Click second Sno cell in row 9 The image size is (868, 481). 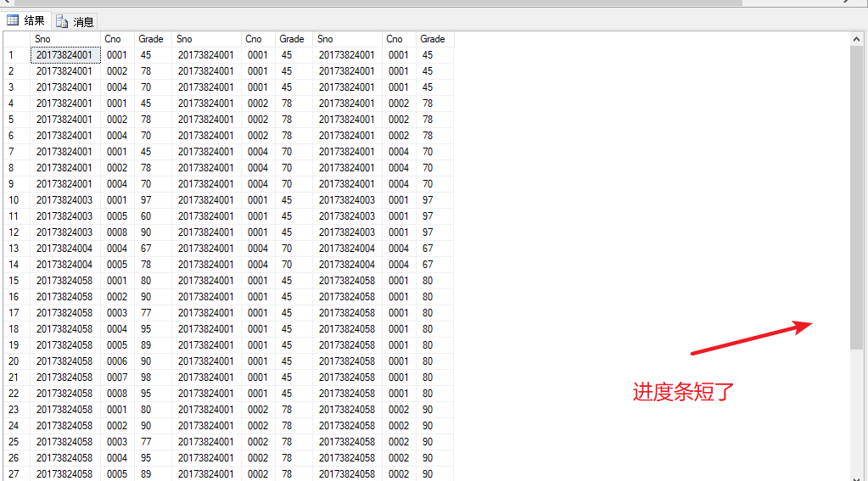[207, 184]
